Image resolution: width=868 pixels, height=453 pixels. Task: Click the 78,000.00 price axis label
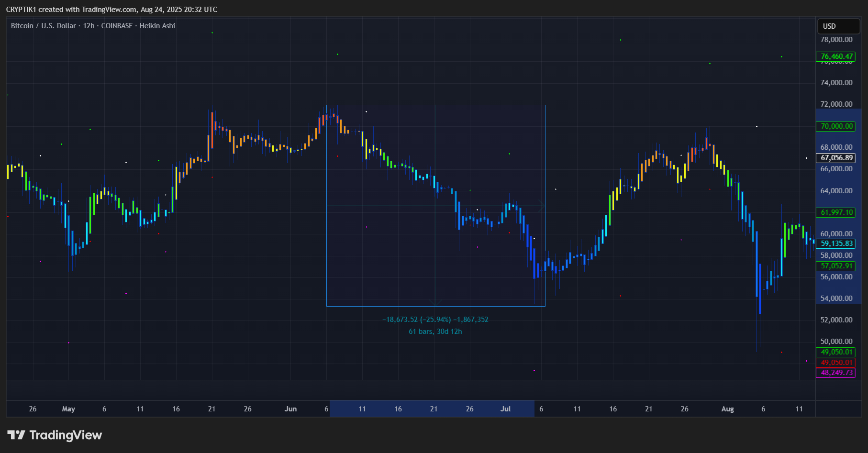point(836,40)
